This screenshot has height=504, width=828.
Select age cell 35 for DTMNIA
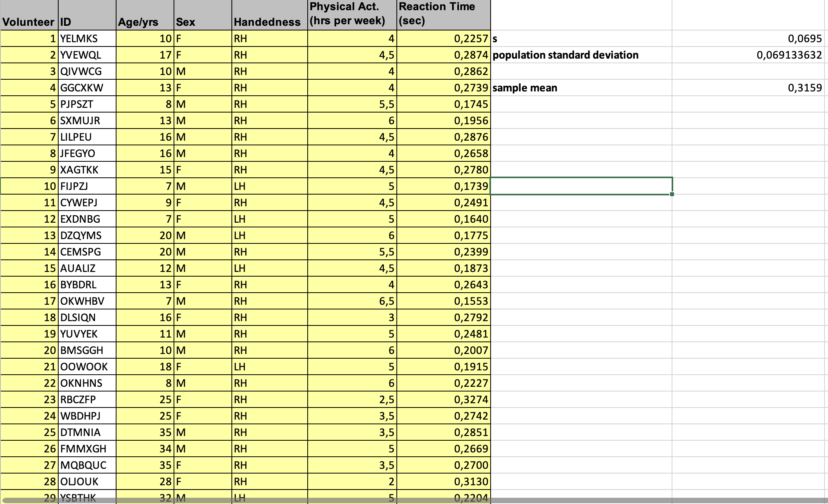coord(145,433)
